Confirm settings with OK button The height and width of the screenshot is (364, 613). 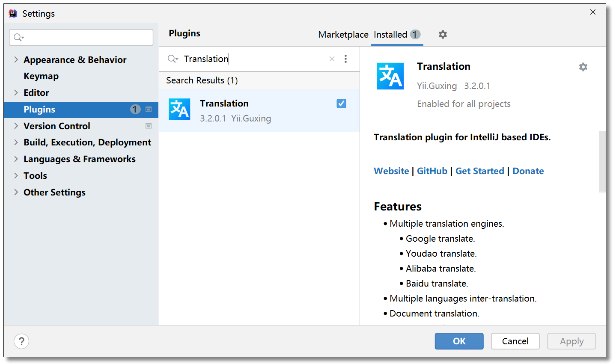[459, 341]
